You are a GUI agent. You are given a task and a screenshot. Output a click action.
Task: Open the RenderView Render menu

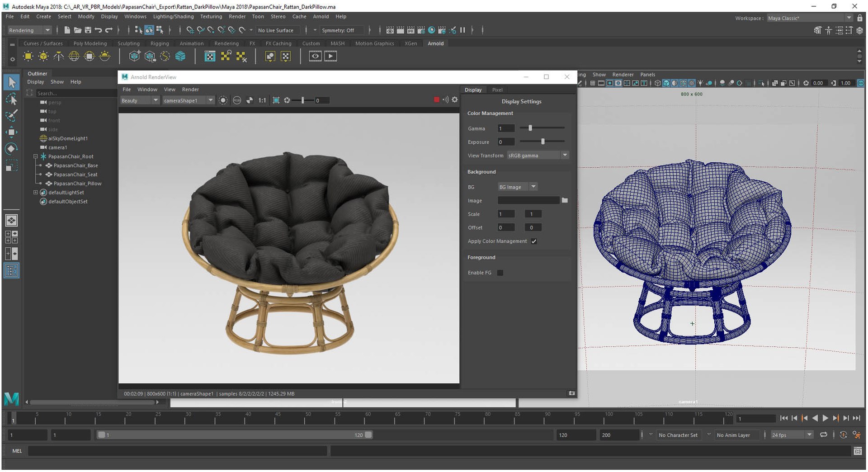(x=190, y=90)
